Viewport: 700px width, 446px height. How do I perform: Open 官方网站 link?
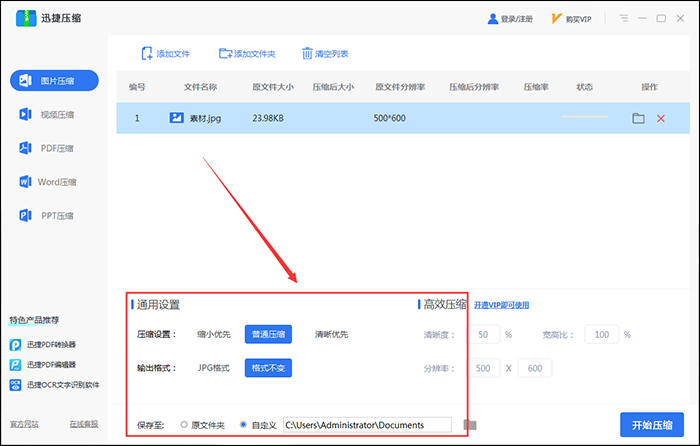(x=25, y=424)
